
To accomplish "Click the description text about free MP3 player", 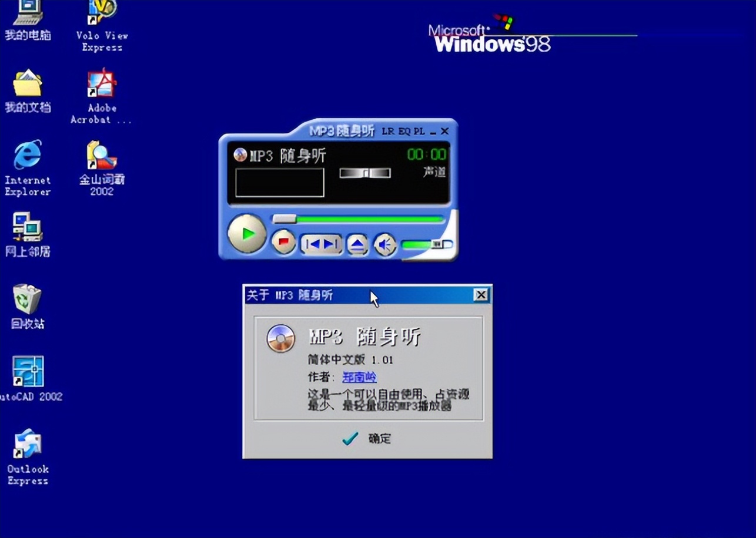I will [x=389, y=399].
